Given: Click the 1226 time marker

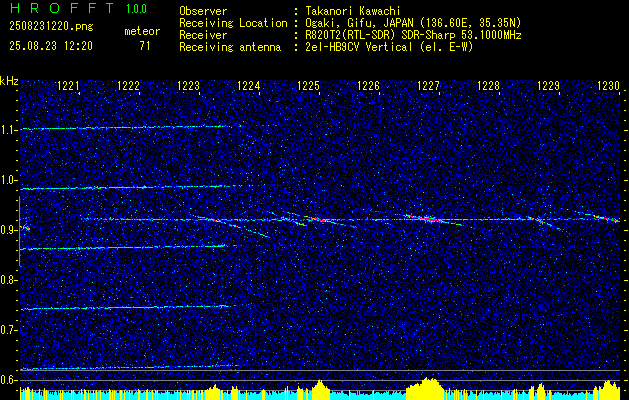Looking at the screenshot, I should click(x=369, y=86).
